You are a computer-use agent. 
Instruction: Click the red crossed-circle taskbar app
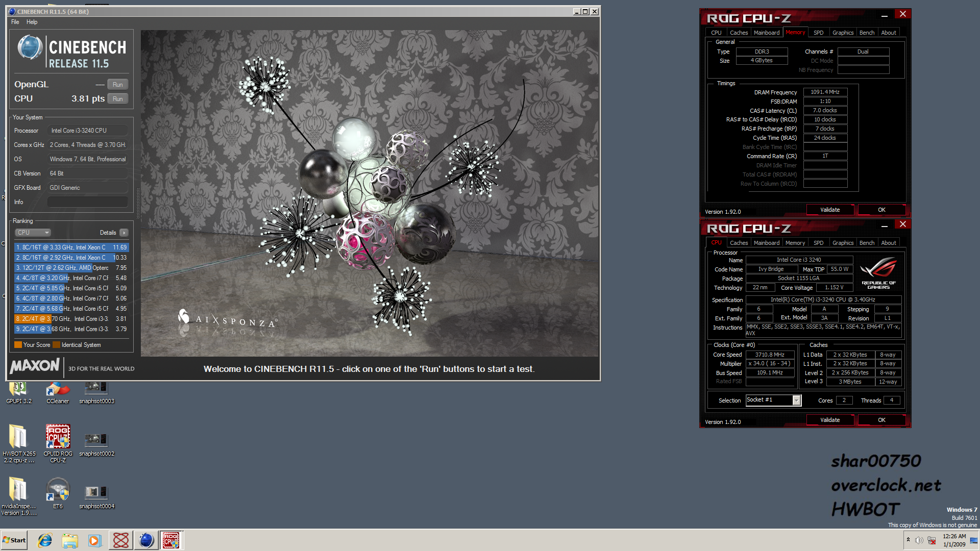point(121,540)
